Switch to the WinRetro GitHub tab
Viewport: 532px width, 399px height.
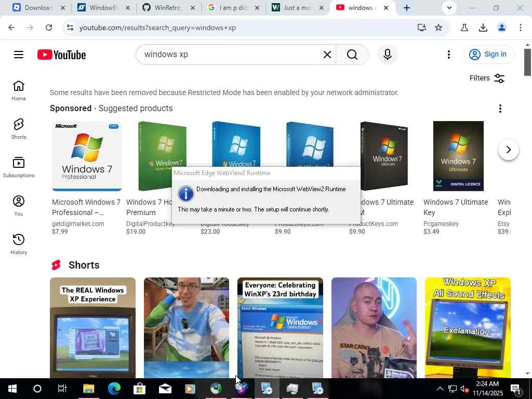(x=168, y=8)
